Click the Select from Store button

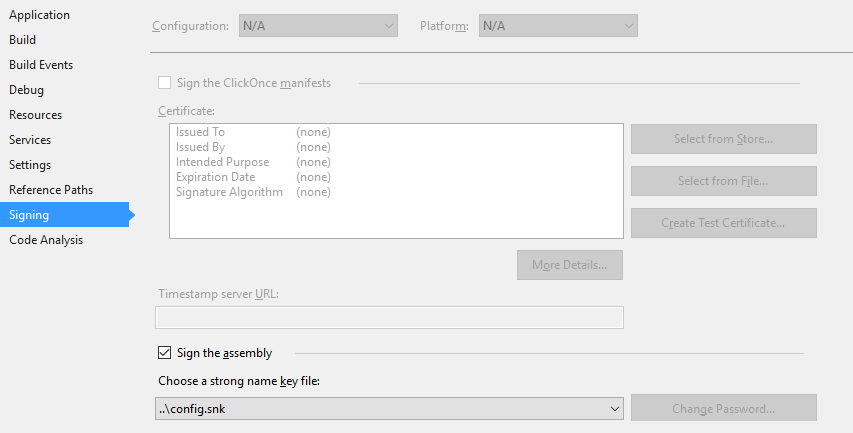(x=724, y=139)
